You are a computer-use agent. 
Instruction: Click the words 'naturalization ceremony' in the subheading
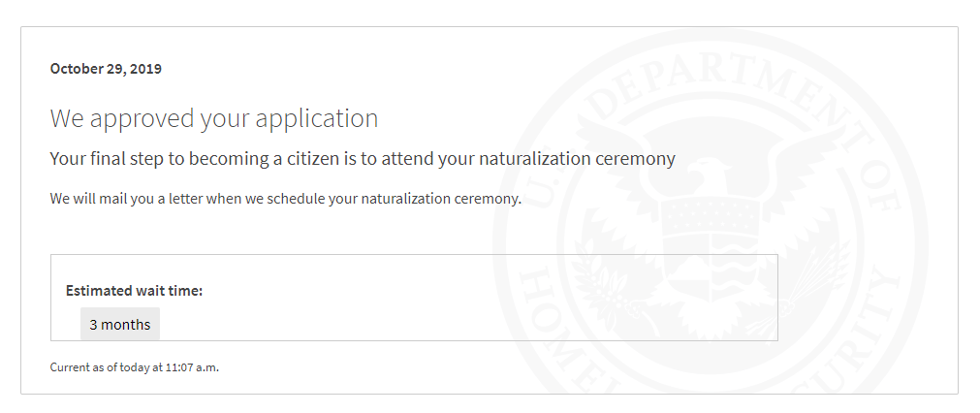578,159
